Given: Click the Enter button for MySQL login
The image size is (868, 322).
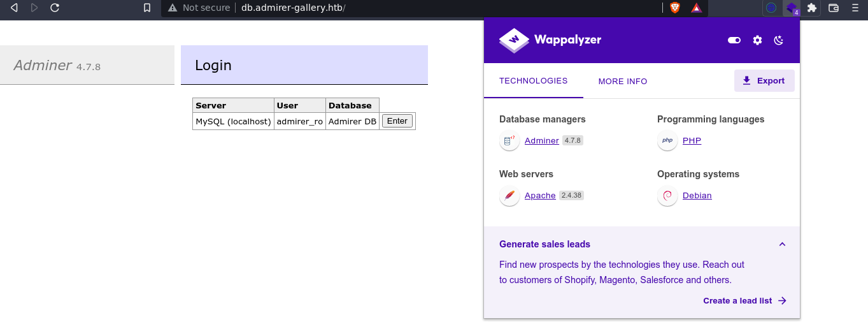Looking at the screenshot, I should tap(397, 121).
